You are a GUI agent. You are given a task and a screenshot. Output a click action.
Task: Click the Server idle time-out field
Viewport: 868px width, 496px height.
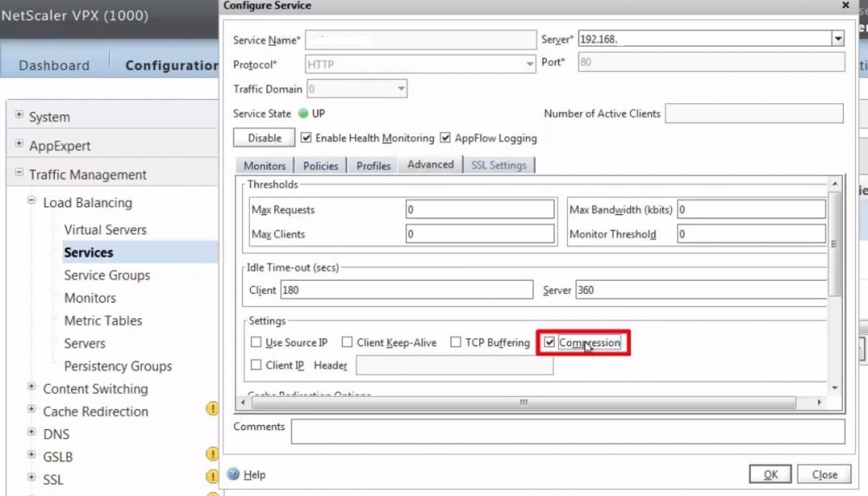(701, 290)
